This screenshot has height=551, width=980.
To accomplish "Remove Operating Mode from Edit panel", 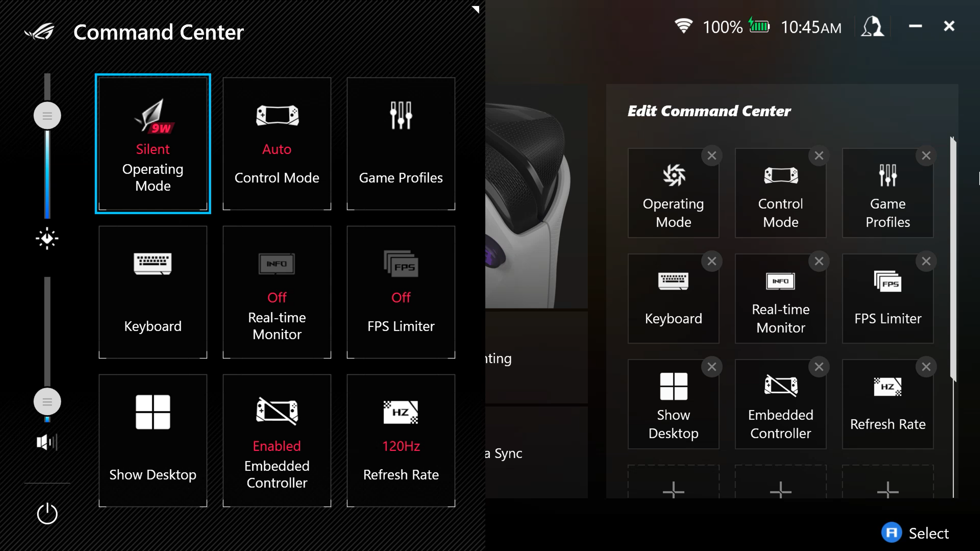I will click(712, 155).
